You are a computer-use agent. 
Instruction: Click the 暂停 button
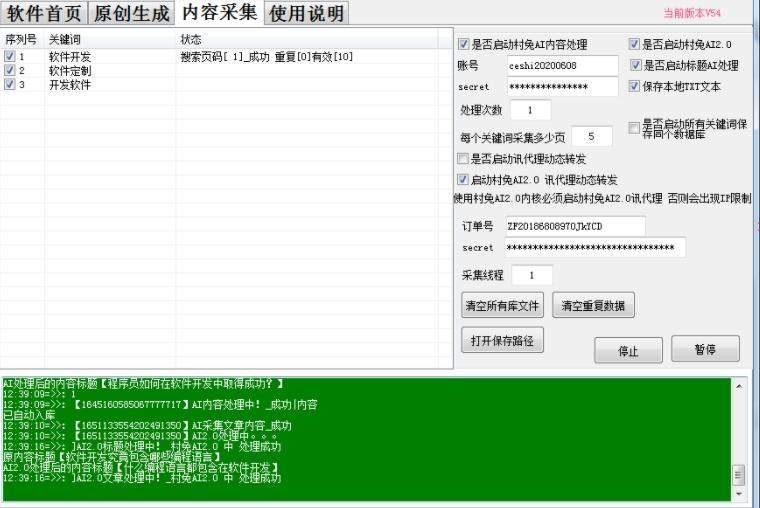click(705, 349)
